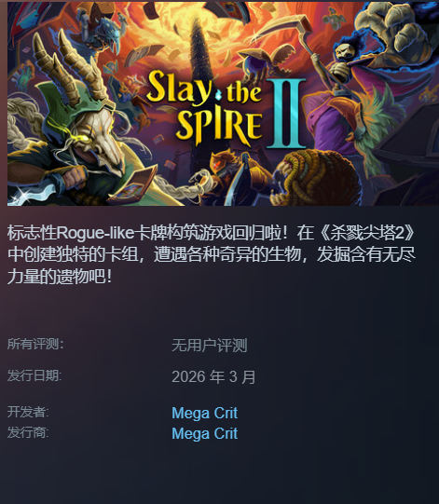This screenshot has height=504, width=439.
Task: Click the game description paragraph
Action: (212, 254)
